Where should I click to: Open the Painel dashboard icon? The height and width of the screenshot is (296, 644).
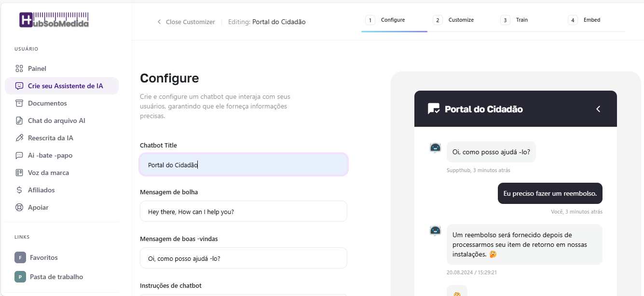point(19,68)
